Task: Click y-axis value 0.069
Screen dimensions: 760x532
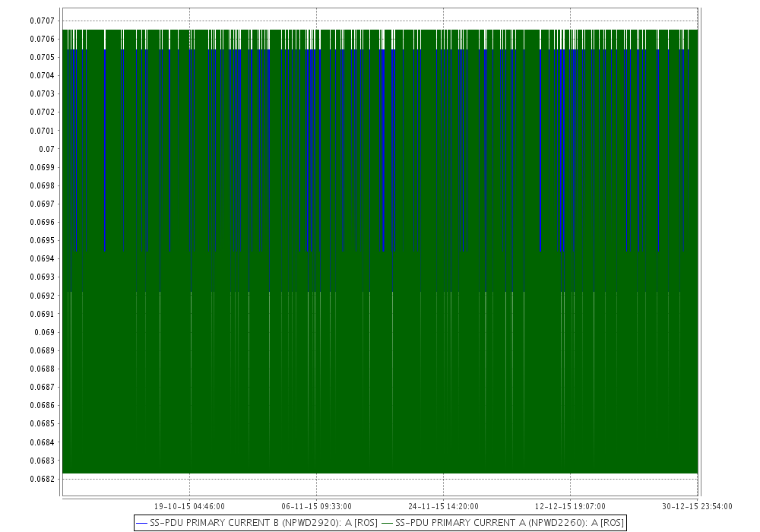Action: click(45, 332)
